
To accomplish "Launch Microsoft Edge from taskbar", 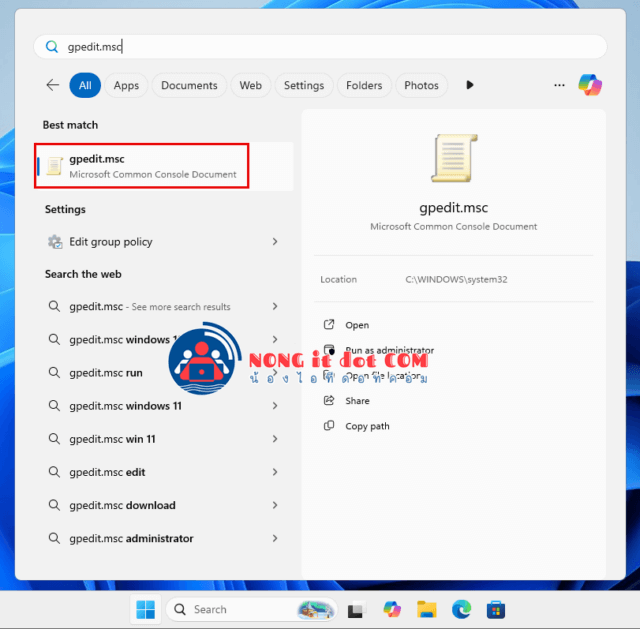I will pyautogui.click(x=461, y=609).
